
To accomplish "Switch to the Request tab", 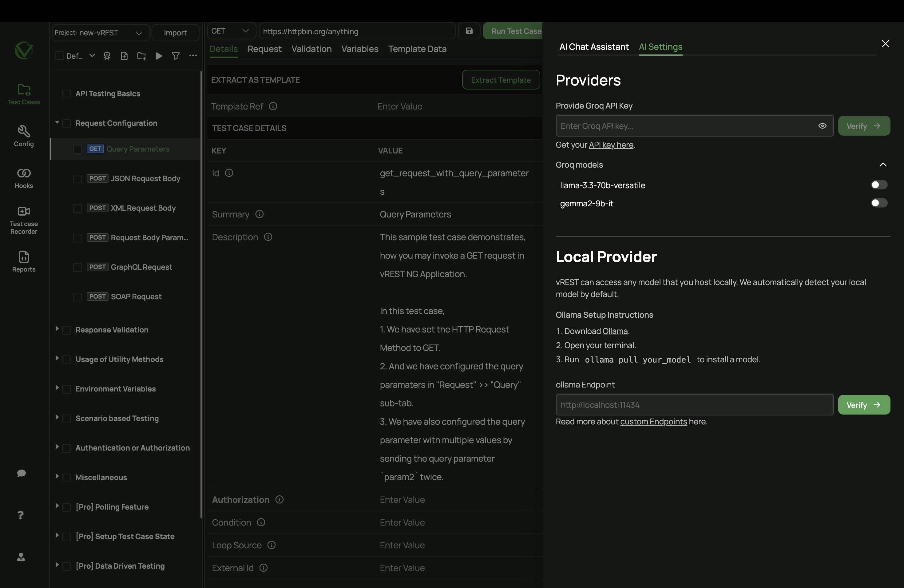I will point(264,49).
